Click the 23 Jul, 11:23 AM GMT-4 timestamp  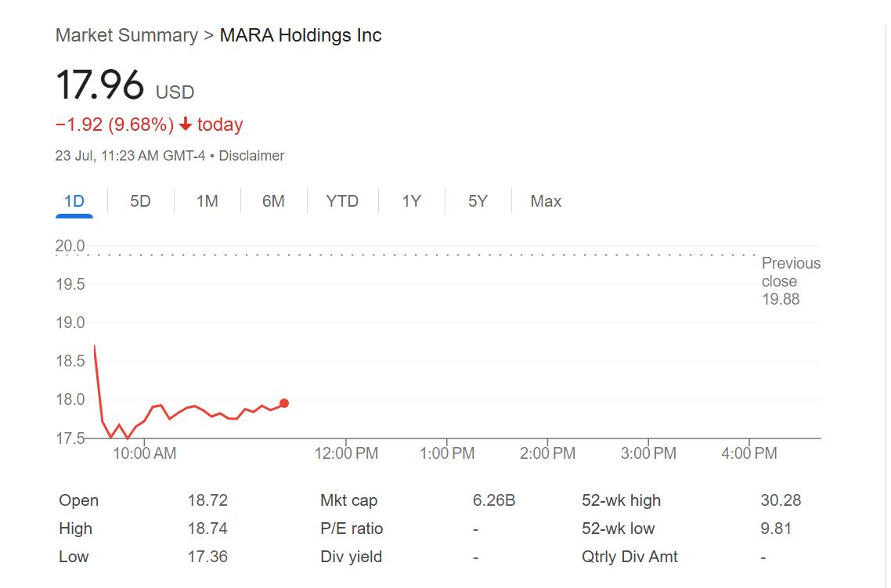(x=130, y=156)
